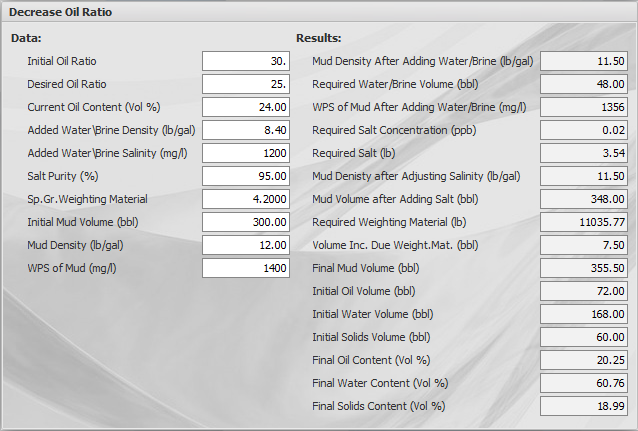Image resolution: width=638 pixels, height=431 pixels.
Task: Select the Desired Oil Ratio field
Action: 246,84
